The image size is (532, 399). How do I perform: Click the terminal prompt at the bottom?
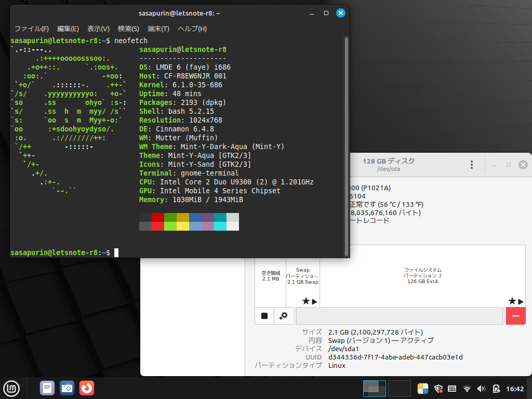pyautogui.click(x=60, y=252)
